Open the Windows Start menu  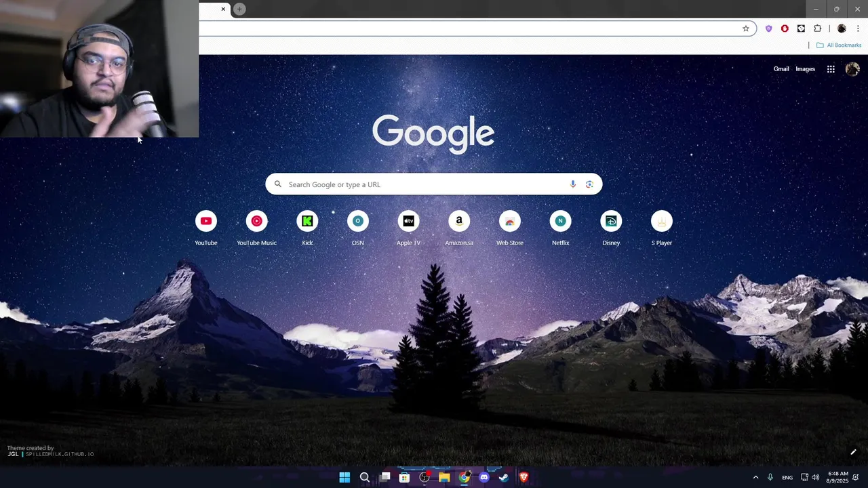click(x=344, y=477)
